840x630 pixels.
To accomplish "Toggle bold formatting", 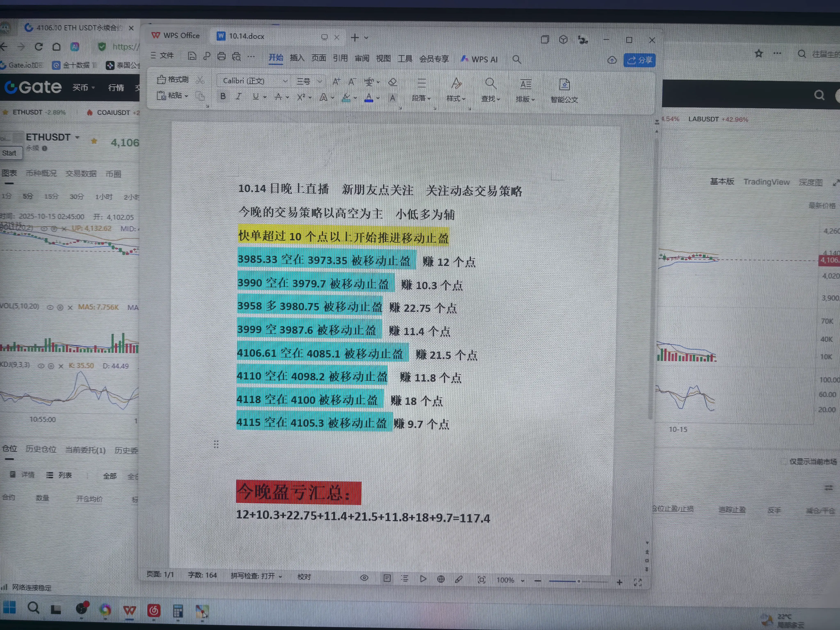I will click(x=223, y=96).
